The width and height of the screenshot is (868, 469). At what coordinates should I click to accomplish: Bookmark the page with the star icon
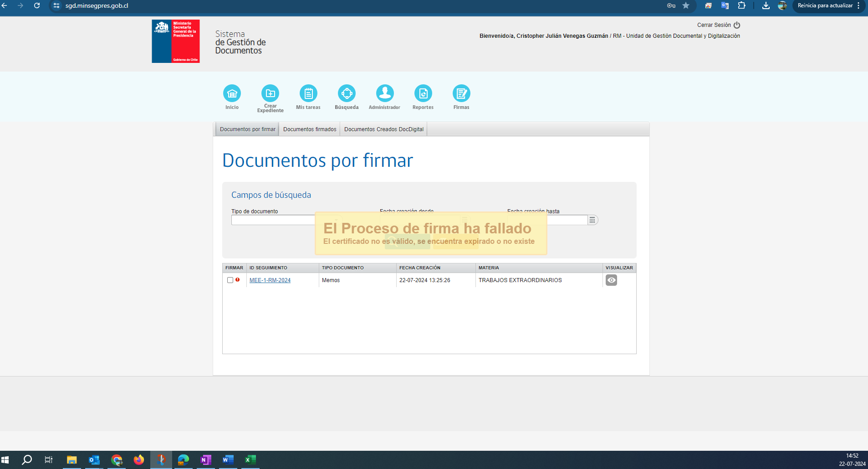[686, 6]
